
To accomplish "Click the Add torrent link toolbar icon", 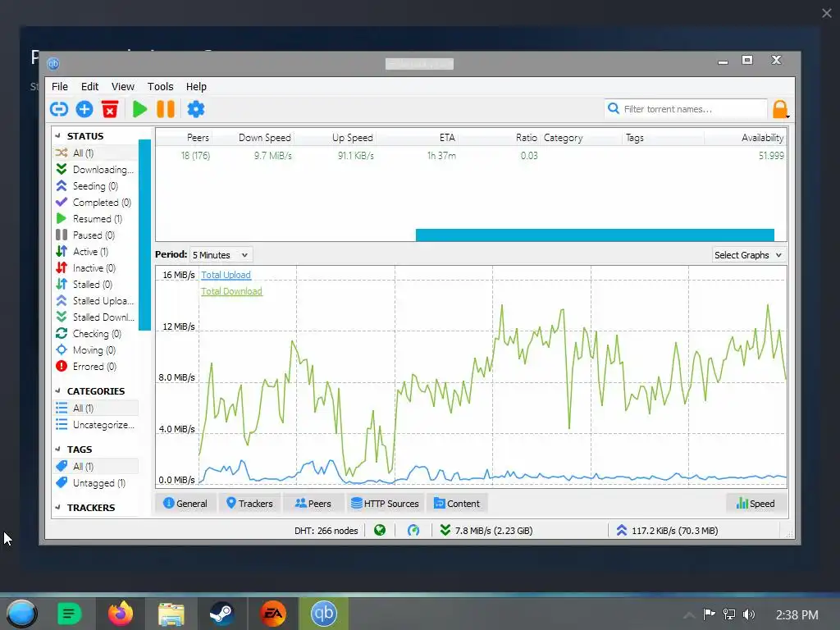I will coord(59,109).
